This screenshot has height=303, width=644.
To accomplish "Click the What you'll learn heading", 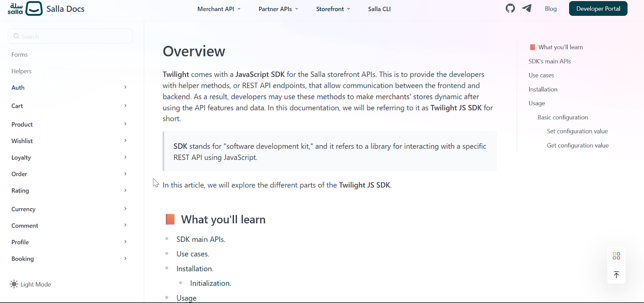I will 215,220.
